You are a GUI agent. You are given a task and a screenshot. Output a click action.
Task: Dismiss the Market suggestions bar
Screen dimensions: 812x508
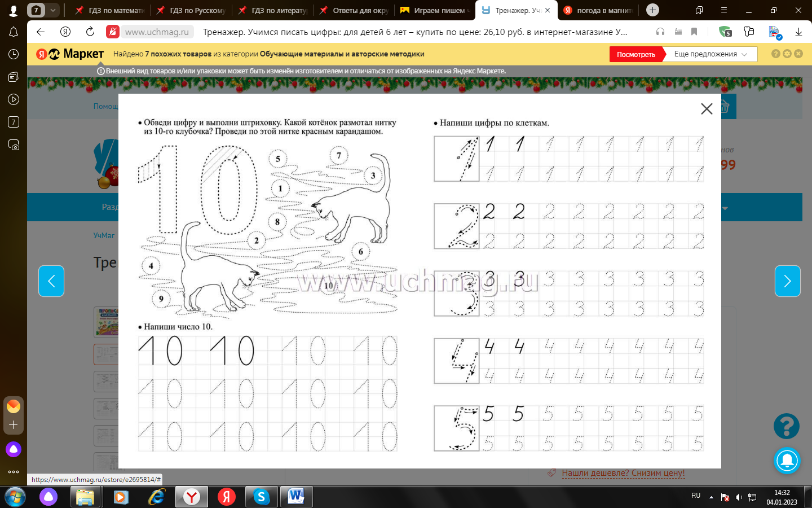(x=798, y=54)
